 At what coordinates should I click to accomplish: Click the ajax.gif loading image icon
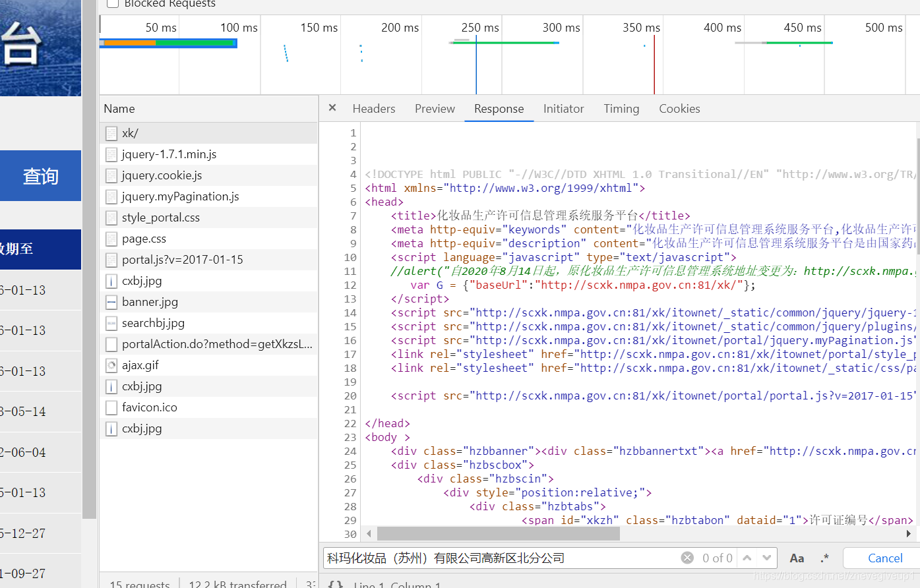coord(111,365)
